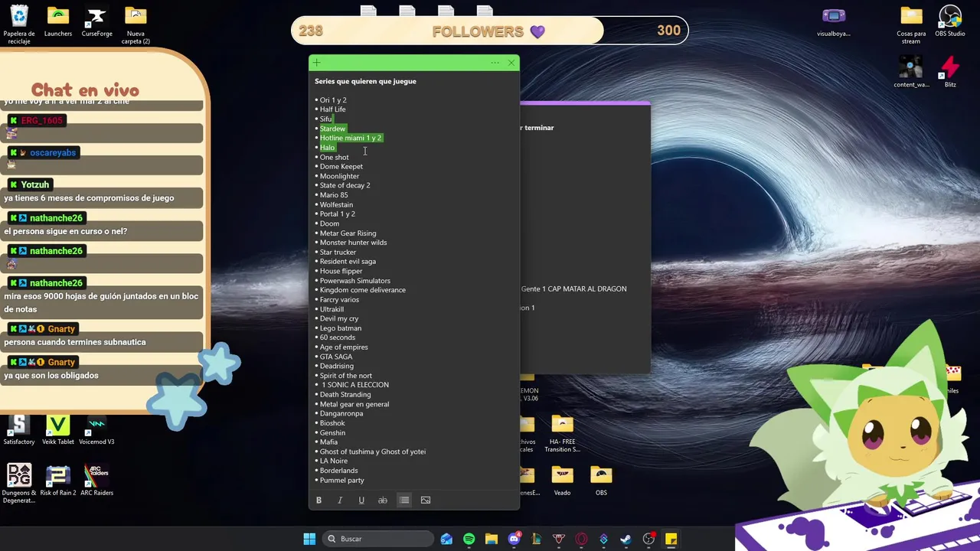Select the Risk of Rain 2 shortcut
Screen dimensions: 980x551
point(58,481)
